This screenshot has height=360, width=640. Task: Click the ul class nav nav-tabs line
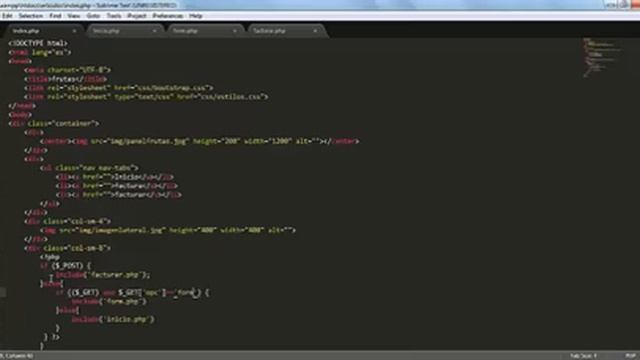89,168
